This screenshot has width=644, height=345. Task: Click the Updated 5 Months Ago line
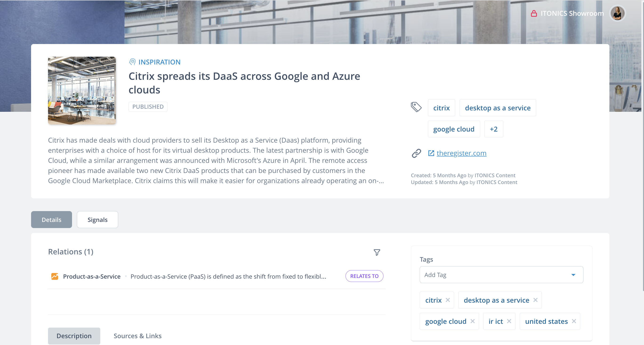click(x=464, y=182)
